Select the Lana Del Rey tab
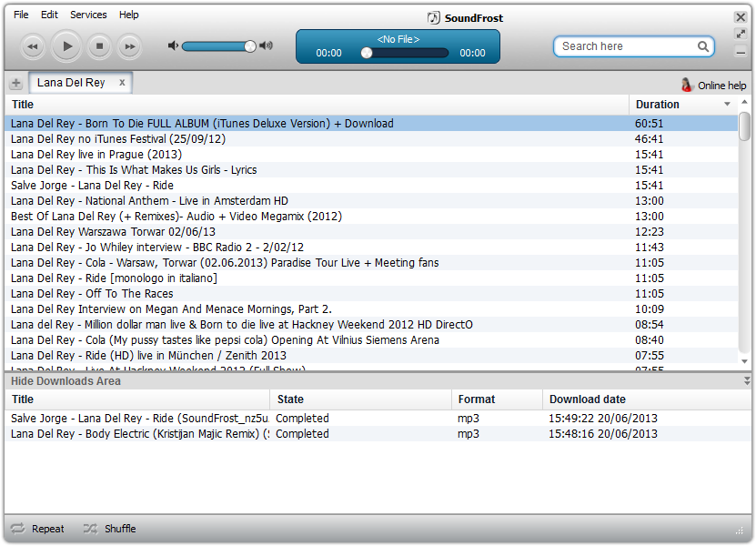This screenshot has height=546, width=756. [71, 83]
